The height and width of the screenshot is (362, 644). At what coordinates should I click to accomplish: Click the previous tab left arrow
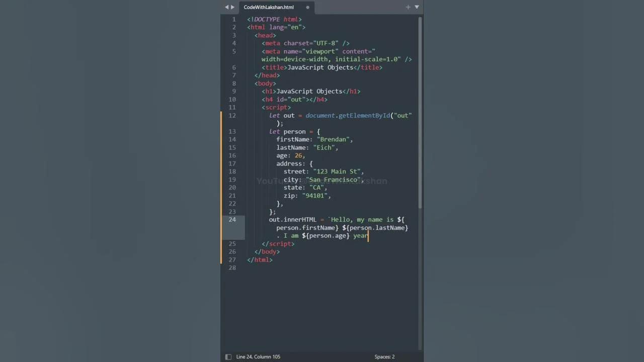point(227,7)
